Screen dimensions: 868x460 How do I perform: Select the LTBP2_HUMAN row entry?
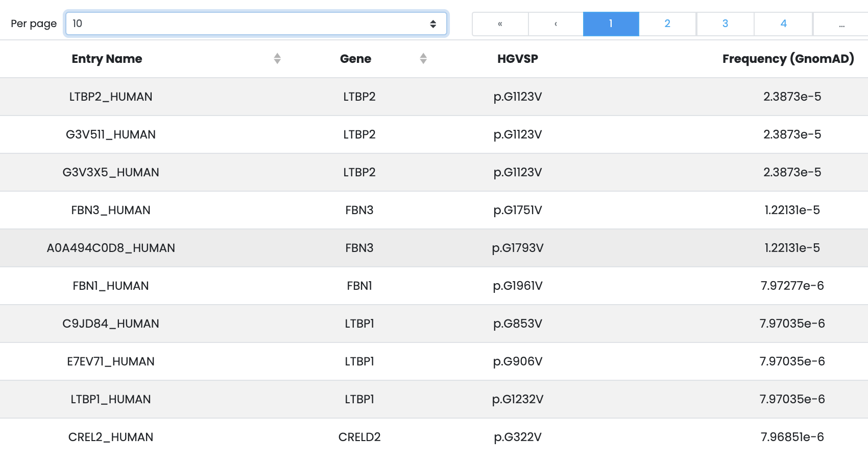(111, 97)
